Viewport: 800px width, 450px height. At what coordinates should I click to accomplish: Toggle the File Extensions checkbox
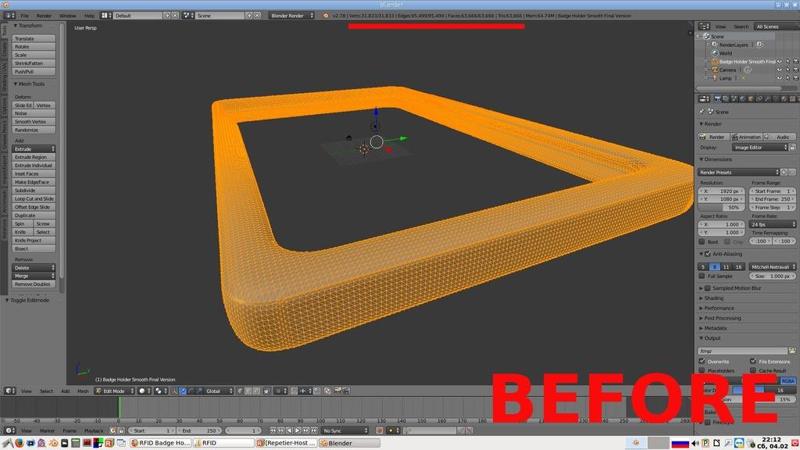pyautogui.click(x=753, y=361)
